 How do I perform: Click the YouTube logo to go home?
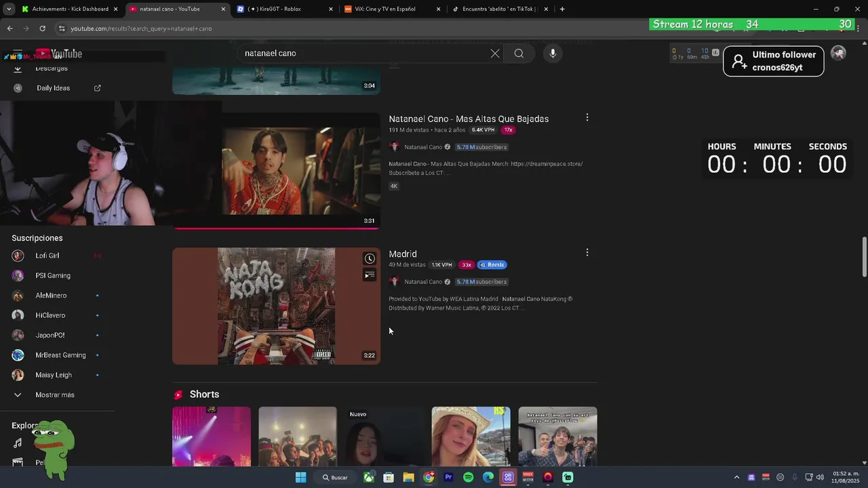tap(59, 54)
